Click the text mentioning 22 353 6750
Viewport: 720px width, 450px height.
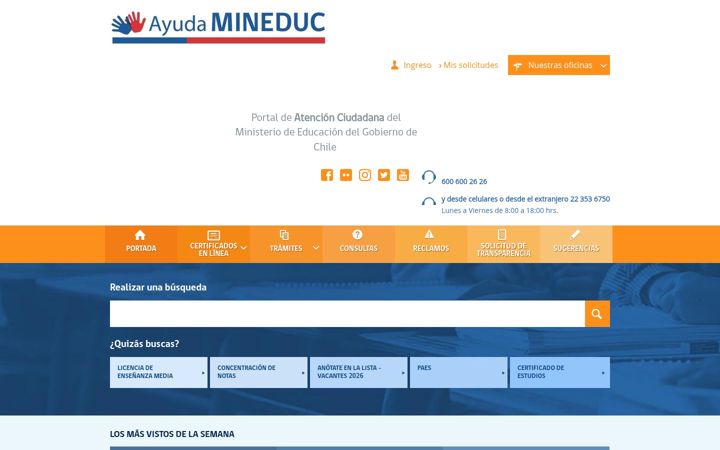tap(525, 199)
